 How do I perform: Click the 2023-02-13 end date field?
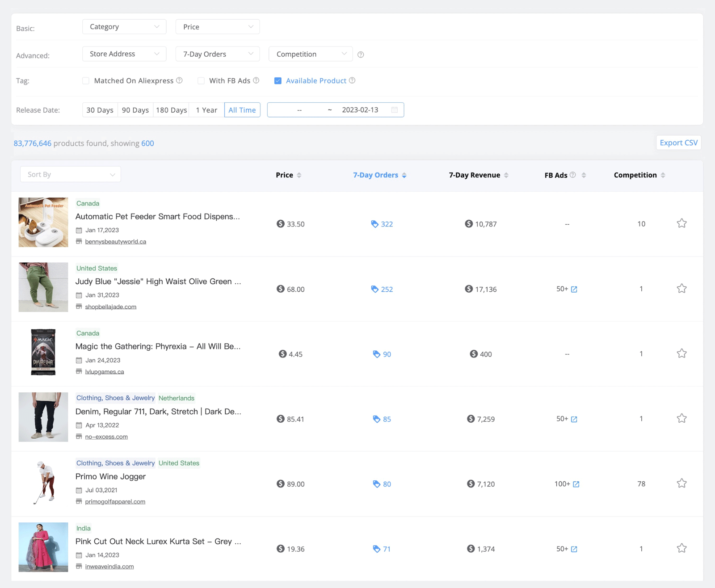360,110
